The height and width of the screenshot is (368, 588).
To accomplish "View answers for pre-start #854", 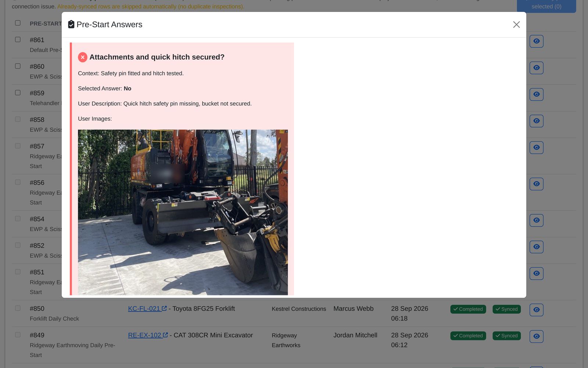I will point(536,220).
